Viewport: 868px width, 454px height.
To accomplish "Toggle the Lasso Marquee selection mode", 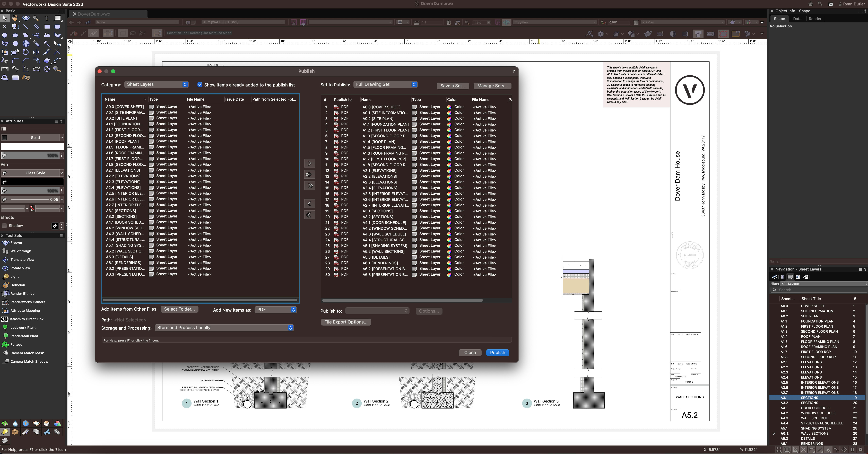I will tap(133, 33).
